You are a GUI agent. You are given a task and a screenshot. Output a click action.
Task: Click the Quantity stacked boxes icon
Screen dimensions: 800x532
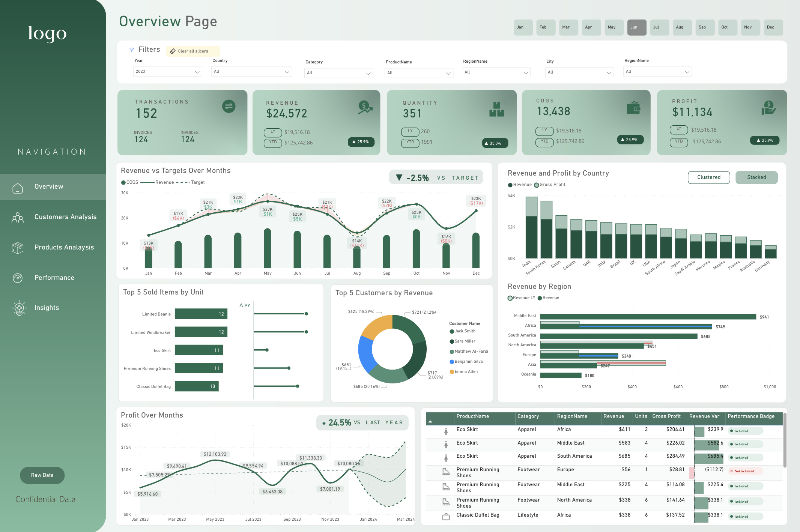click(496, 109)
